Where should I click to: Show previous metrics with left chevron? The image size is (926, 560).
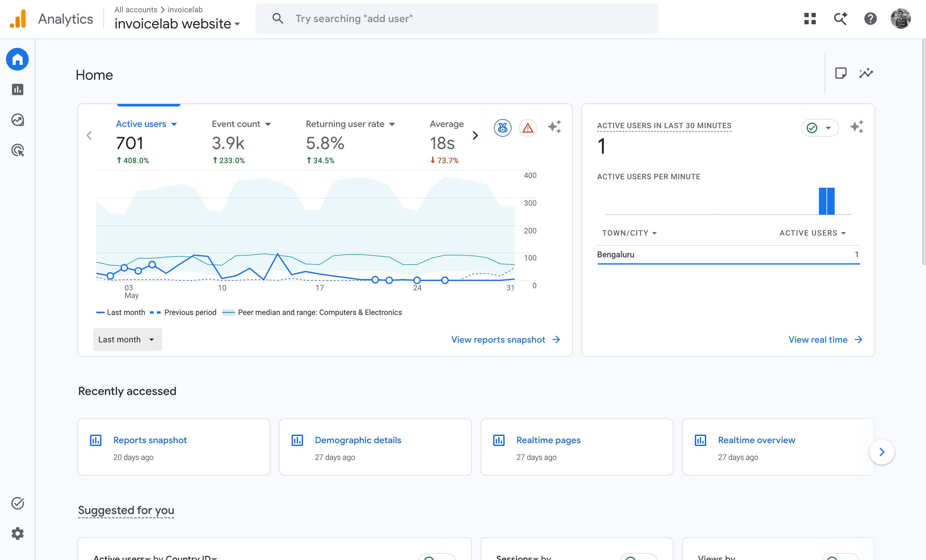(89, 135)
